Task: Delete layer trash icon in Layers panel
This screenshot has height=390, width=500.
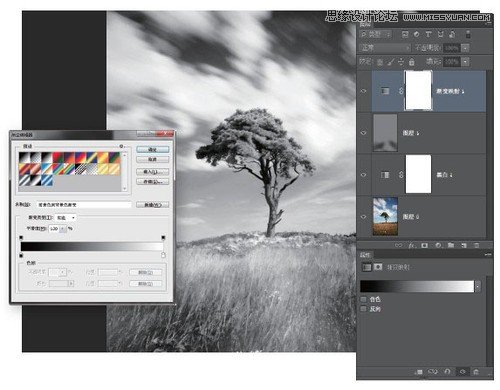Action: pos(477,245)
